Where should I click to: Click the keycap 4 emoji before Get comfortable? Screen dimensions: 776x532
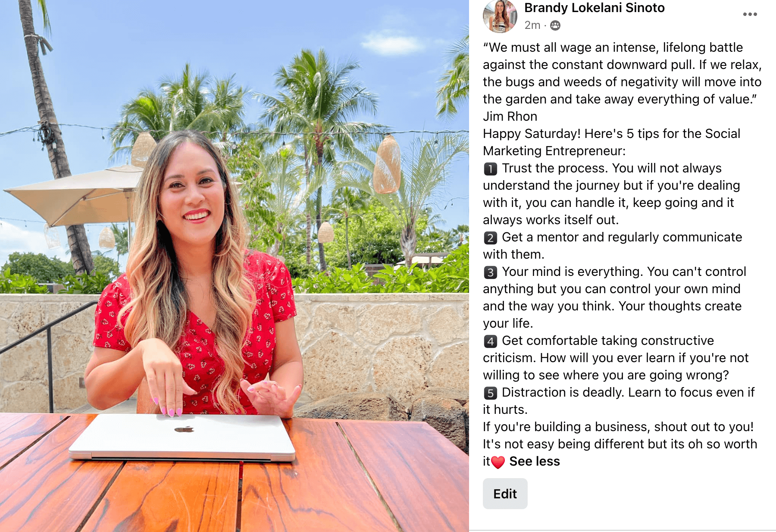(x=490, y=341)
